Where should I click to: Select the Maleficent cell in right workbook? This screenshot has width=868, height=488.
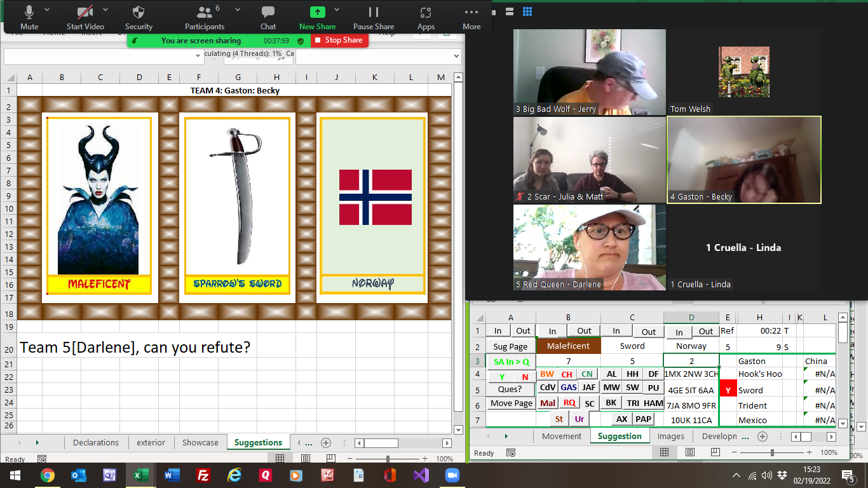[x=568, y=346]
